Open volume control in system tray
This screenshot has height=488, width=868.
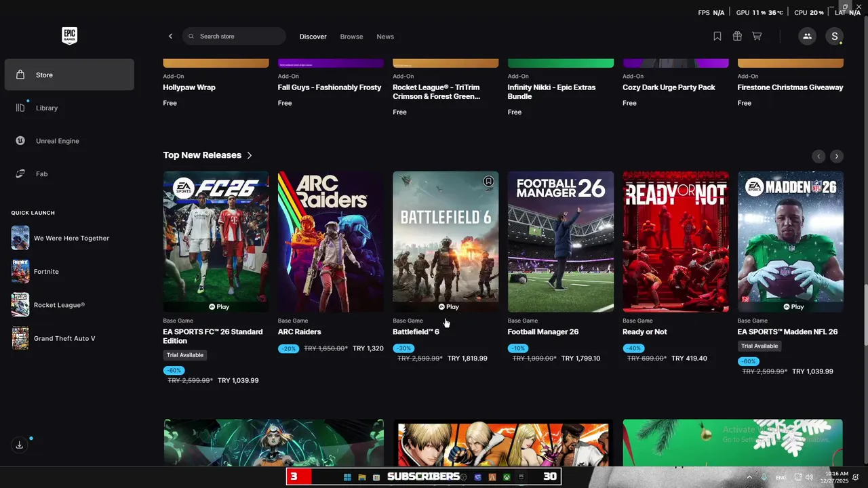(809, 477)
